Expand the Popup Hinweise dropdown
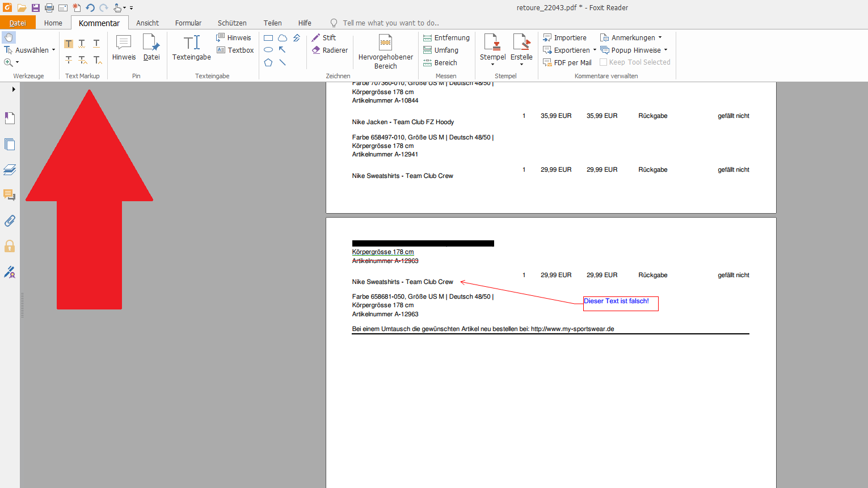Image resolution: width=868 pixels, height=488 pixels. point(665,50)
